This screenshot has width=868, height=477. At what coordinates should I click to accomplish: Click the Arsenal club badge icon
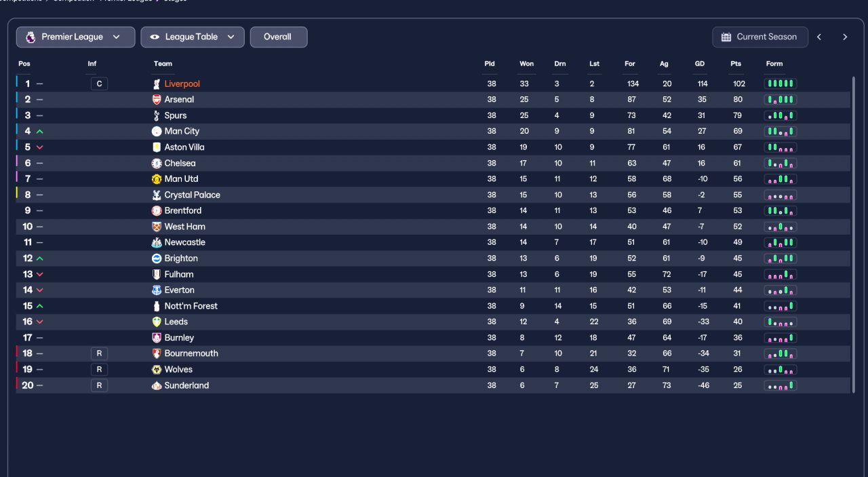point(157,100)
